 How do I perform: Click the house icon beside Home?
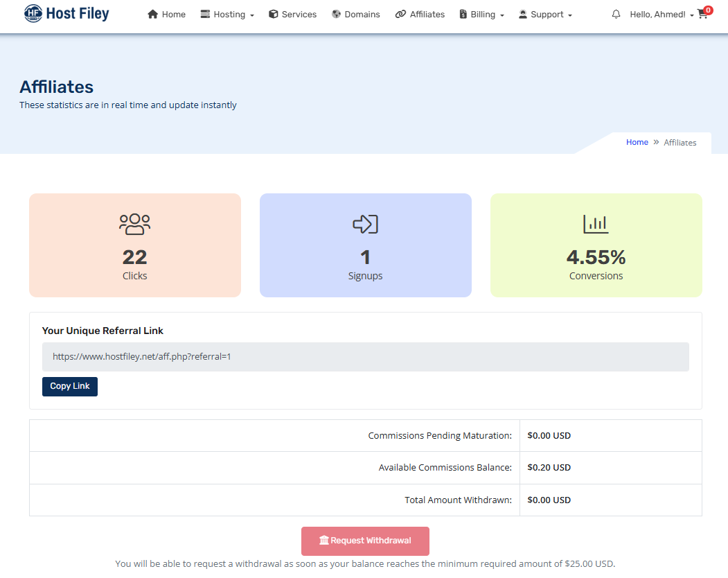pyautogui.click(x=153, y=15)
